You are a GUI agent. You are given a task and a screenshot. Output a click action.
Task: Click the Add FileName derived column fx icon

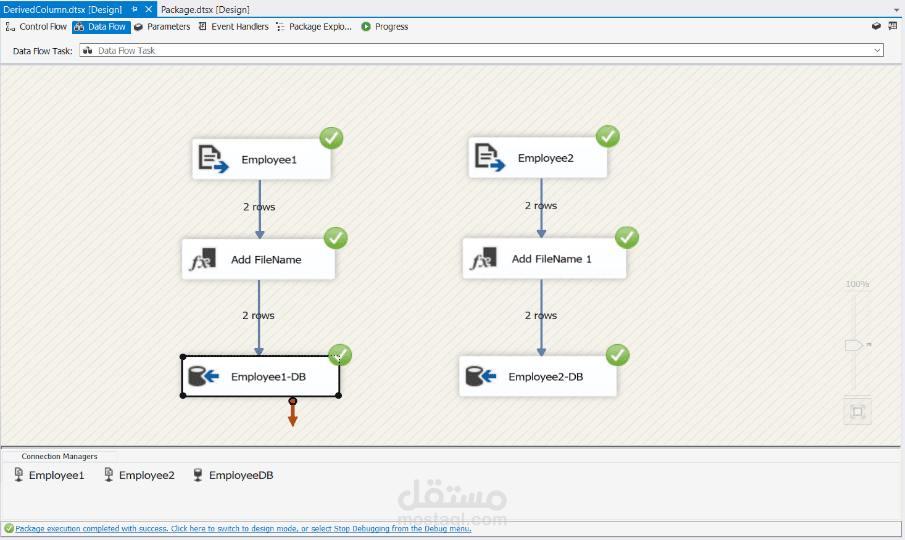[203, 259]
